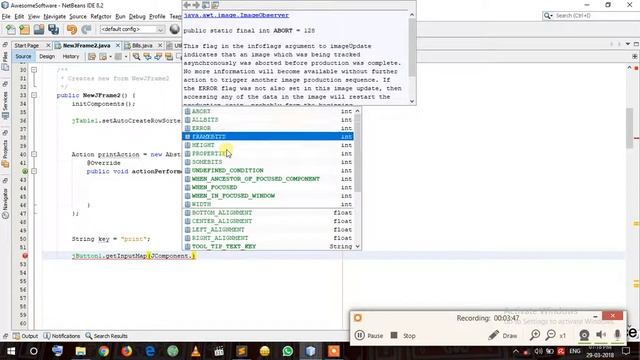Click the globe browser icon in toolbar
Screen dimensions: 640x360
pyautogui.click(x=174, y=29)
